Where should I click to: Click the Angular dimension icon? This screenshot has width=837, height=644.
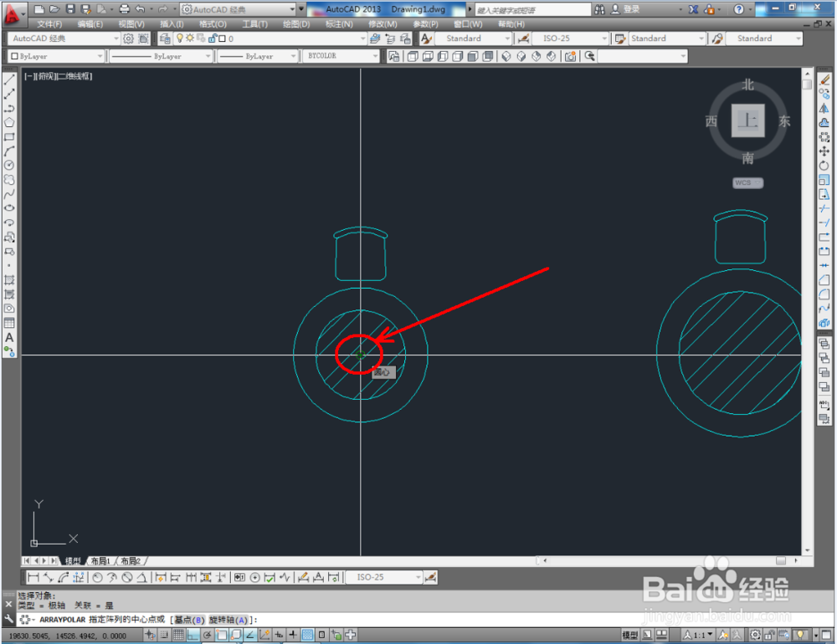(x=142, y=577)
